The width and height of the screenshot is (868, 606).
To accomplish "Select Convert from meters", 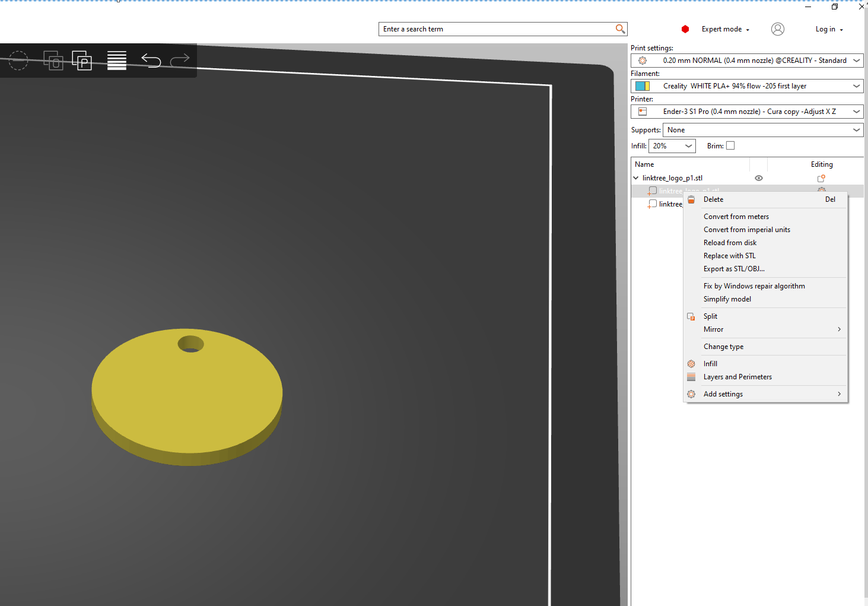I will click(765, 217).
